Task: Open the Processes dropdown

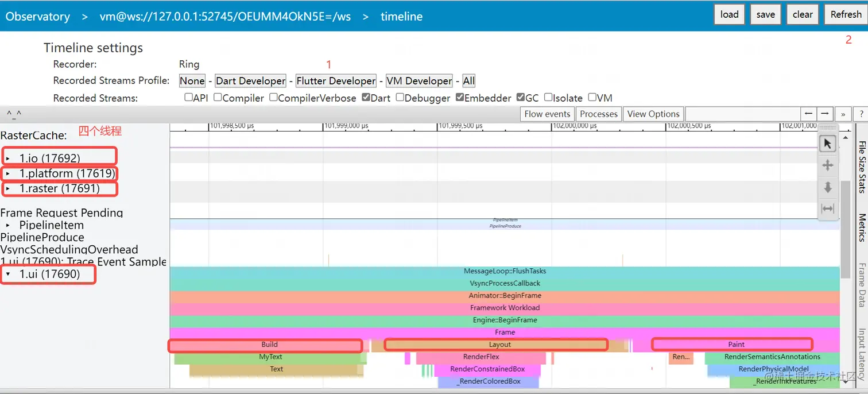Action: point(599,114)
